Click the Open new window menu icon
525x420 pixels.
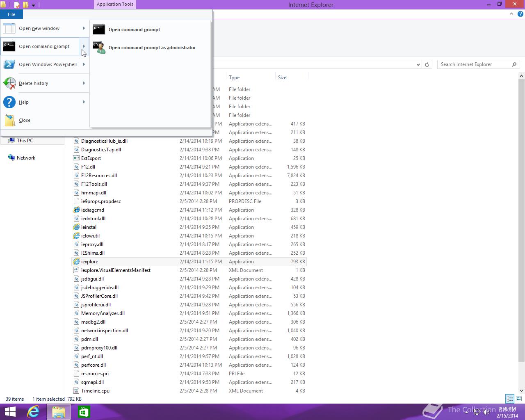(9, 28)
